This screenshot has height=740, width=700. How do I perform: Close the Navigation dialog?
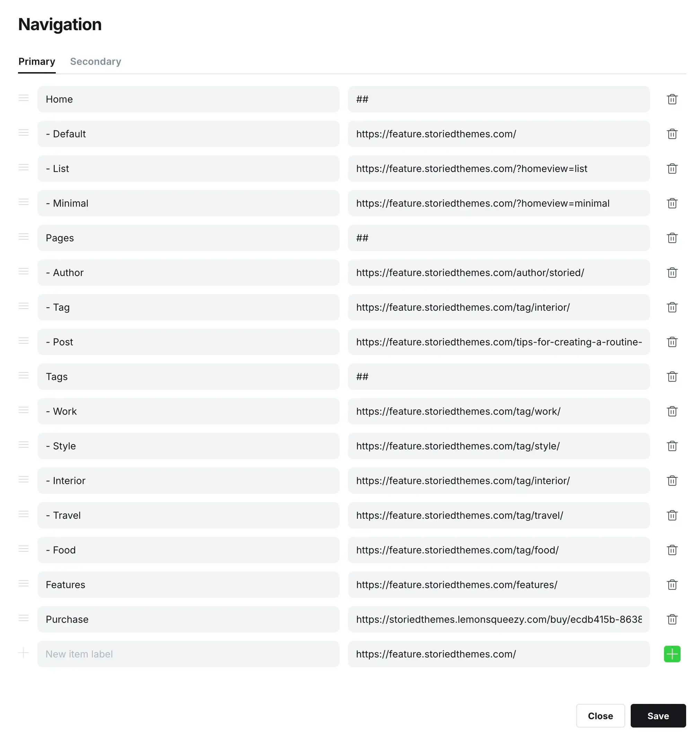click(600, 716)
